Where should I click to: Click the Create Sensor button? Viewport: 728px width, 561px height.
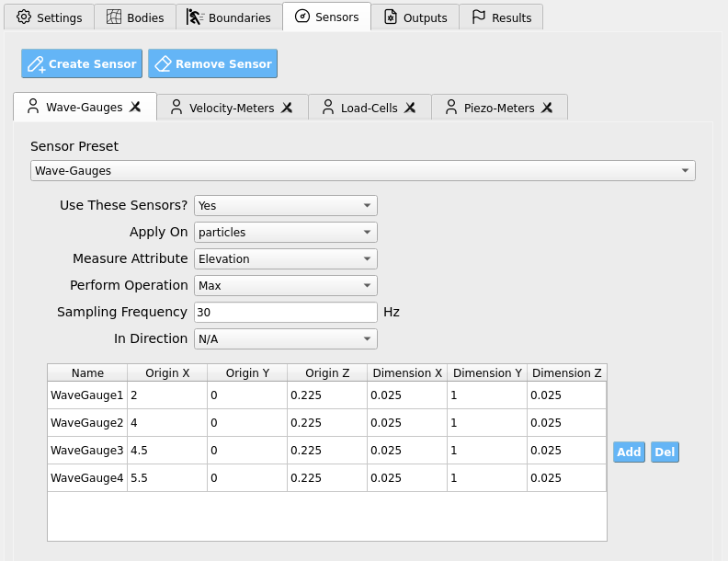pyautogui.click(x=82, y=63)
